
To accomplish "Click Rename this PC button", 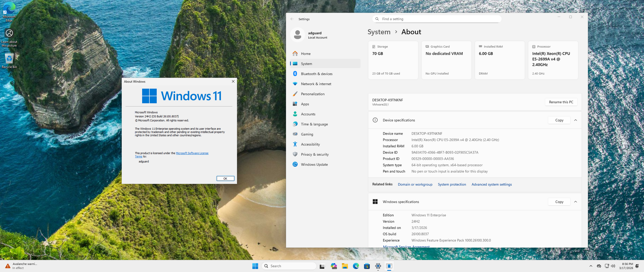I will tap(561, 102).
